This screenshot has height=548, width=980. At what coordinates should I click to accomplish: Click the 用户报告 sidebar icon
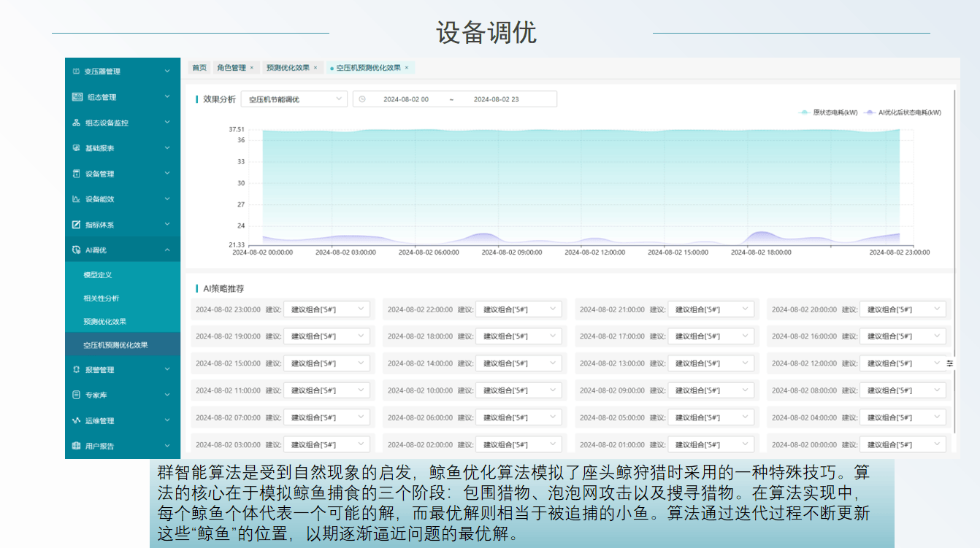pyautogui.click(x=77, y=446)
